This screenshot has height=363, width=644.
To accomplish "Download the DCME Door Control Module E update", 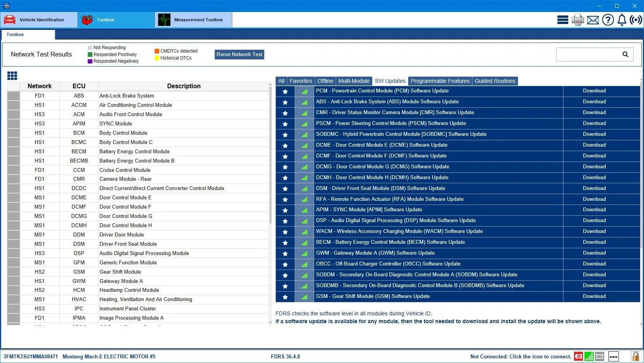I will (x=594, y=145).
